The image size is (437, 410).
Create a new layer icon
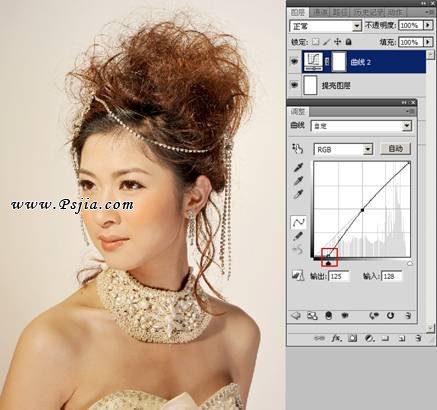click(402, 339)
